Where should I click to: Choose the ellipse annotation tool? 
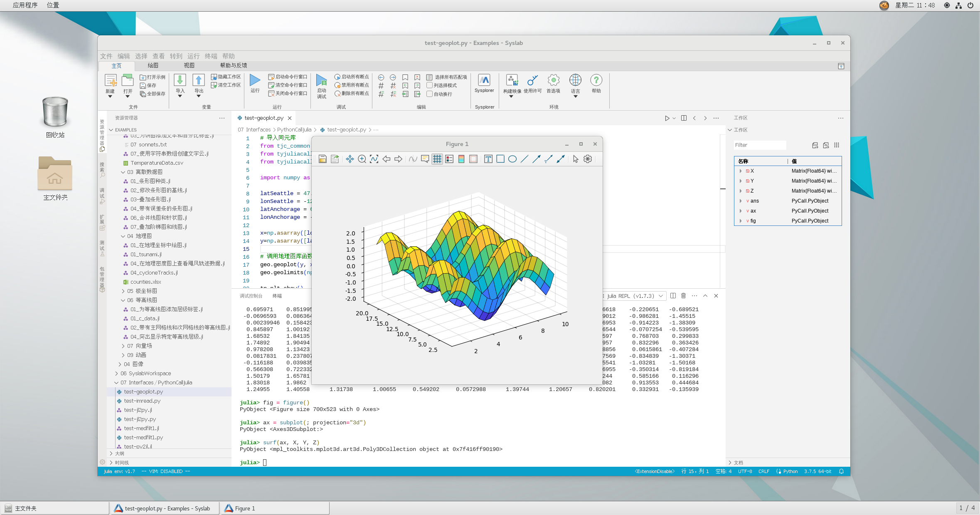pos(512,159)
